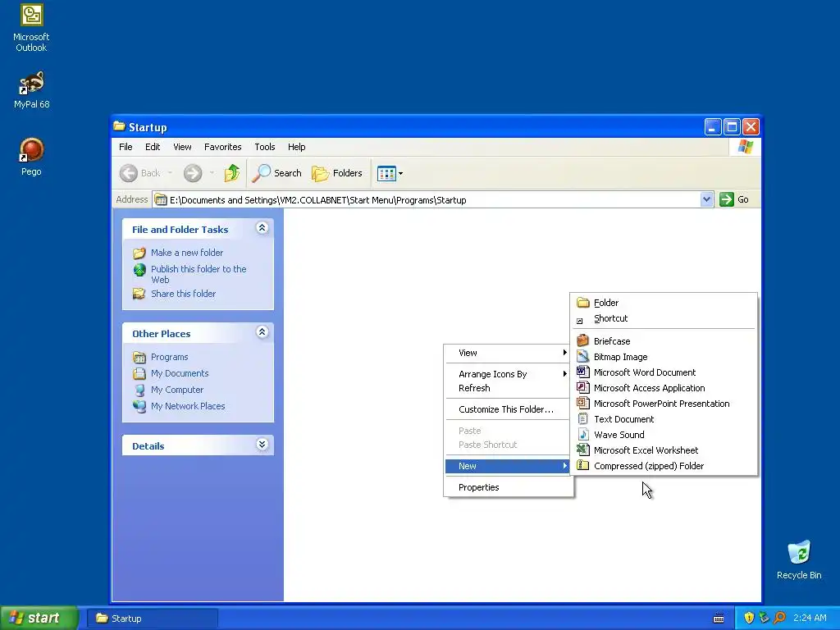Create new Microsoft Access Application
Screen dimensions: 840x630
click(x=664, y=388)
